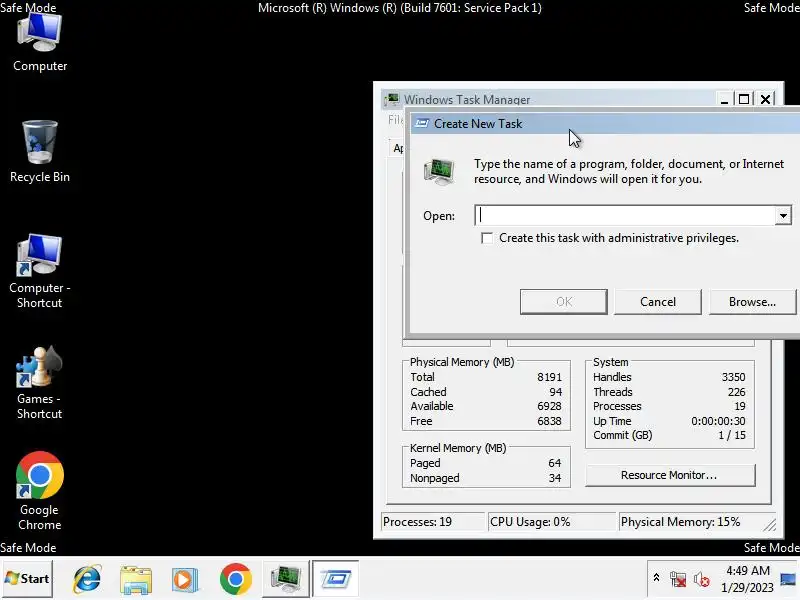Select the Computer - Shortcut icon

(40, 271)
